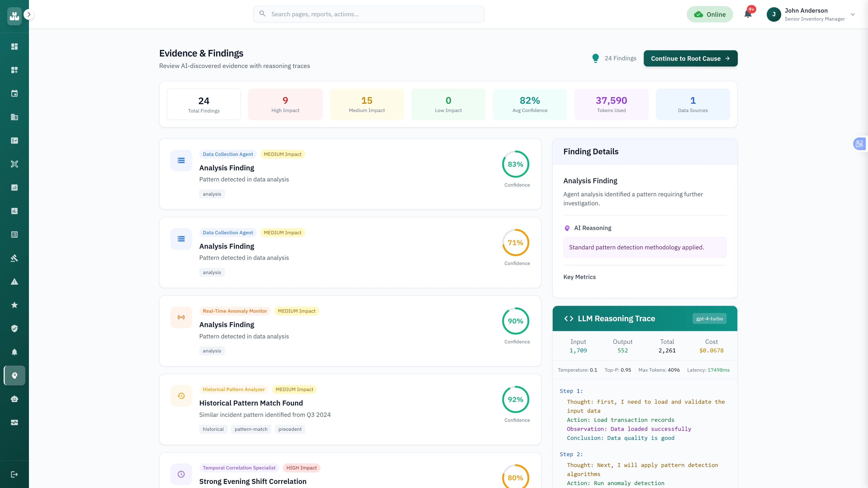Click the Online status toggle
Image resolution: width=868 pixels, height=488 pixels.
click(710, 14)
